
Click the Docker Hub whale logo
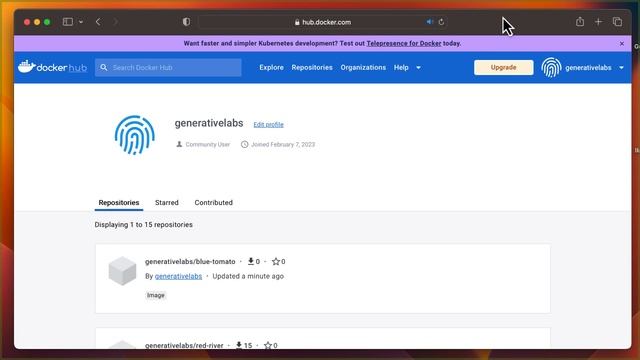(x=52, y=67)
